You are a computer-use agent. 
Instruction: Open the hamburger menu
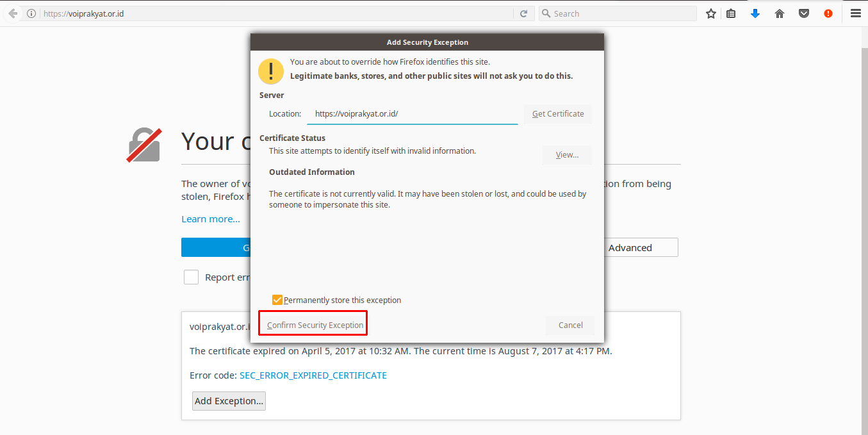[855, 13]
